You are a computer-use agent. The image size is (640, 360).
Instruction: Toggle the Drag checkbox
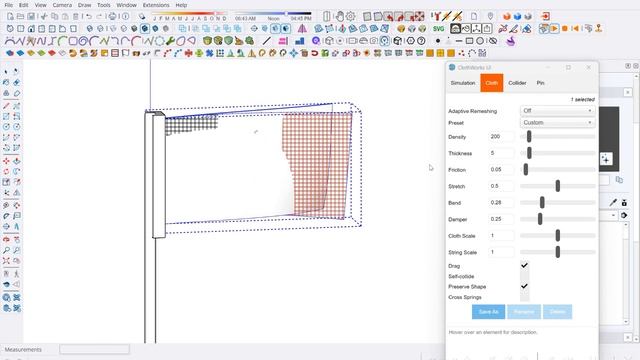tap(524, 266)
